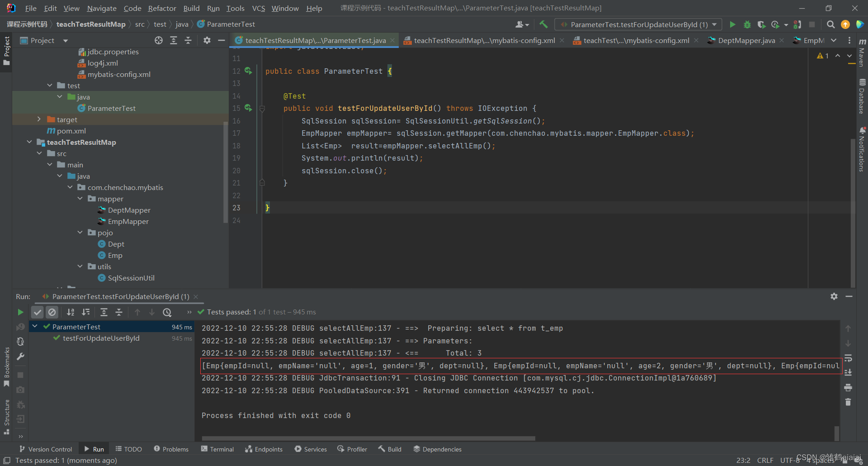Run the selected configuration with green play icon
Viewport: 868px width, 466px height.
coord(732,24)
